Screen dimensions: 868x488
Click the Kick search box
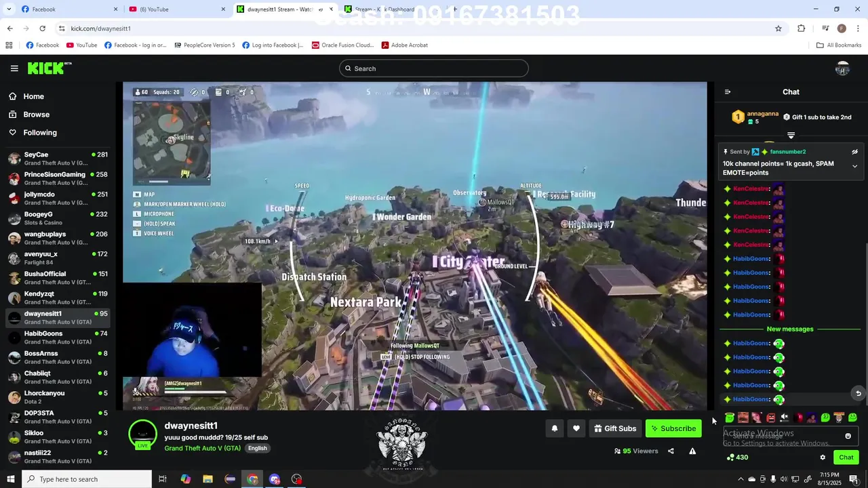[434, 68]
